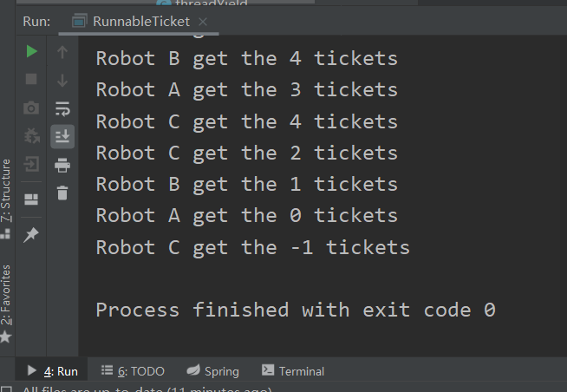Click the Exit icon in Run toolbar
Screen dimensions: 567x392
coord(32,163)
